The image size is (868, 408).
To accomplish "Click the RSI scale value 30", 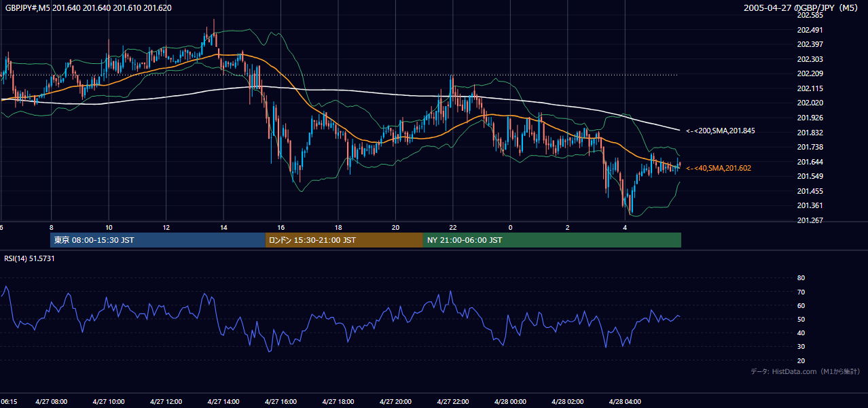I will coord(801,347).
